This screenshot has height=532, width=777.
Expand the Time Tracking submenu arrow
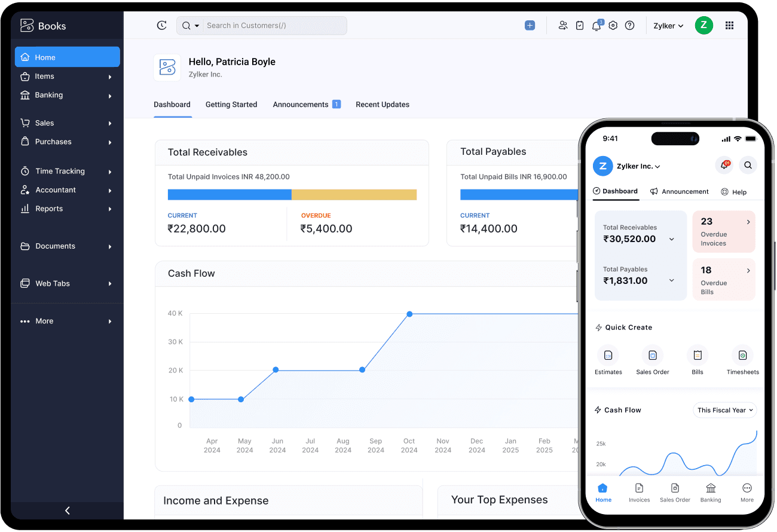[x=110, y=172]
